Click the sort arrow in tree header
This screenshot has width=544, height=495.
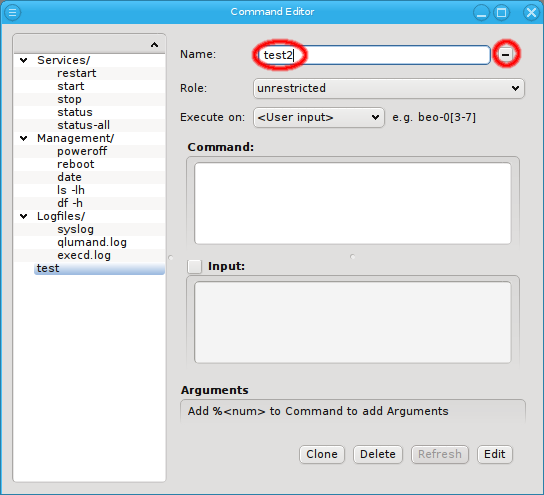tap(154, 45)
